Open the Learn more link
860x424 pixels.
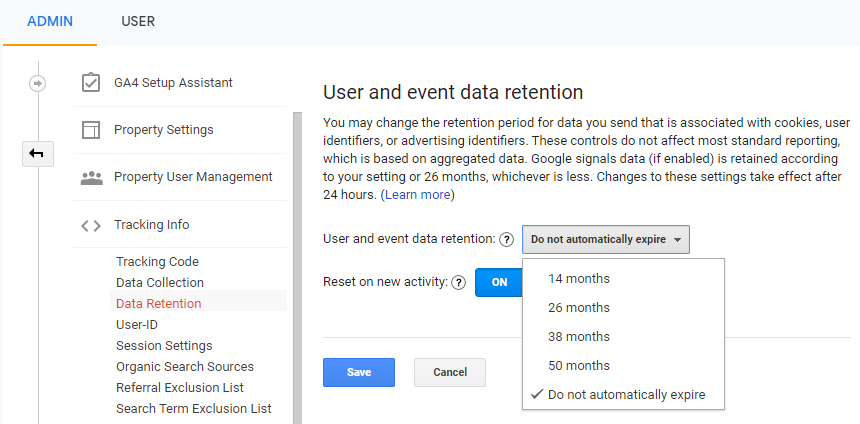[417, 195]
